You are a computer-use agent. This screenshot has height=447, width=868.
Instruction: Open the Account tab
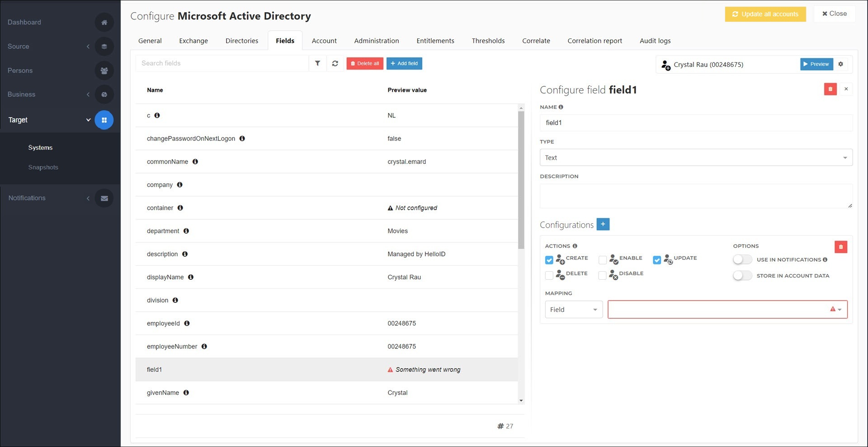[x=324, y=41]
